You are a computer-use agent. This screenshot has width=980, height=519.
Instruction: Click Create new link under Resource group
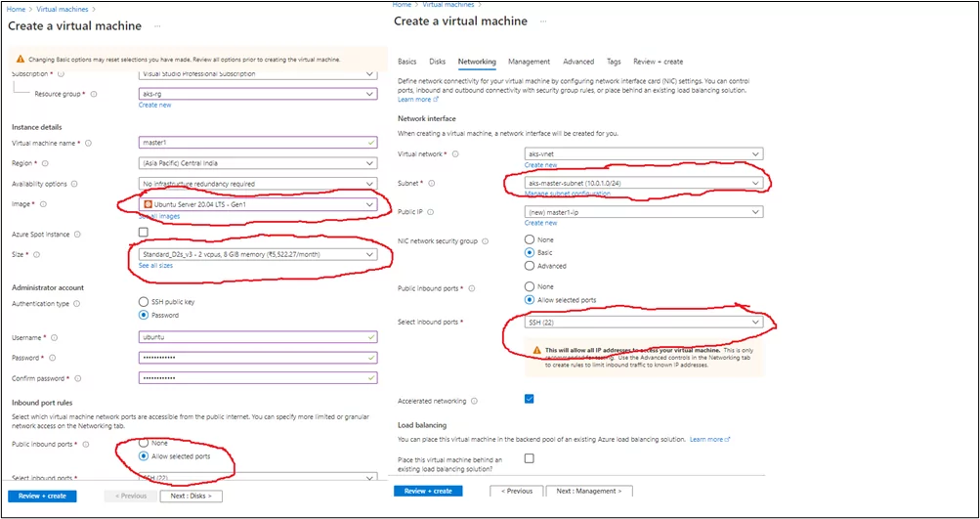pyautogui.click(x=155, y=105)
